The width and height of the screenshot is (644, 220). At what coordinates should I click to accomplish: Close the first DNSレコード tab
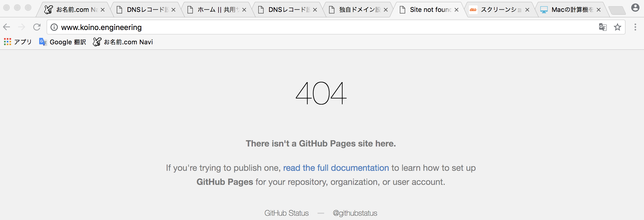coord(173,10)
